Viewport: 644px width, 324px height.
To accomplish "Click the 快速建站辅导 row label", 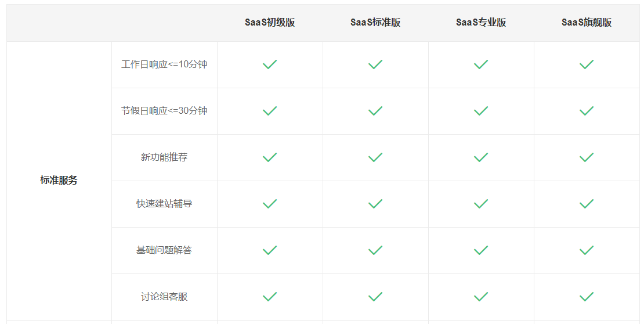I will (164, 204).
